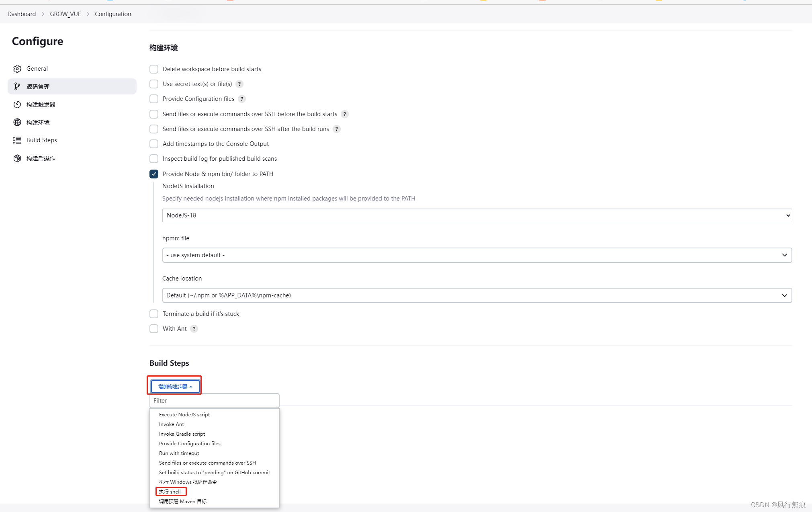The image size is (812, 512).
Task: Enable Use secret text(s) or file(s) checkbox
Action: 154,84
